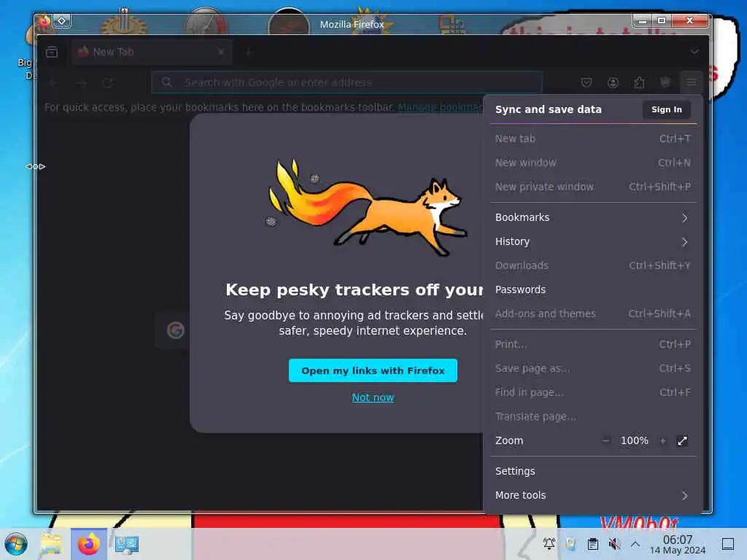Expand More tools submenu
This screenshot has width=747, height=560.
592,496
